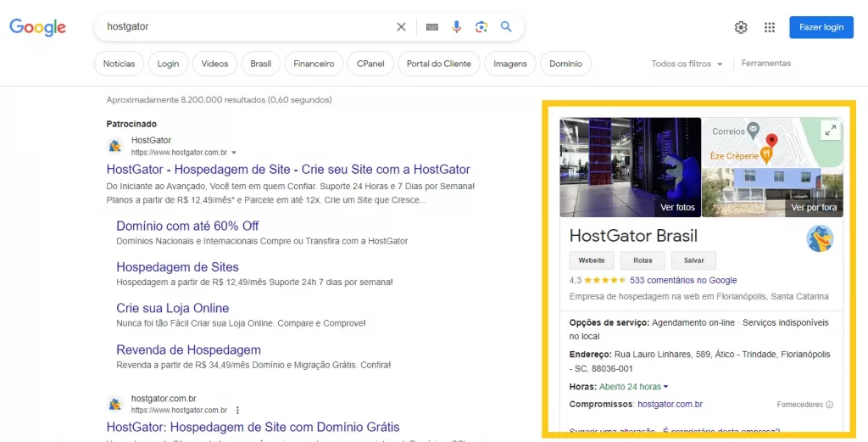Select the Financeiro filter chip

pyautogui.click(x=314, y=64)
